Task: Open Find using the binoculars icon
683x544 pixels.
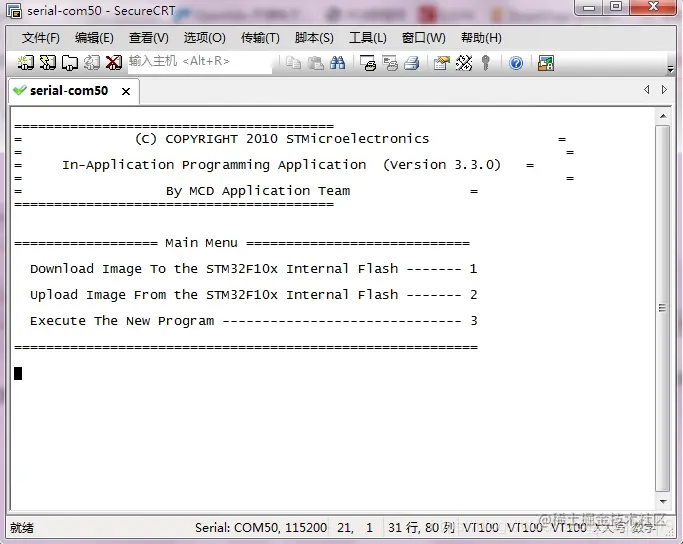Action: pyautogui.click(x=338, y=63)
